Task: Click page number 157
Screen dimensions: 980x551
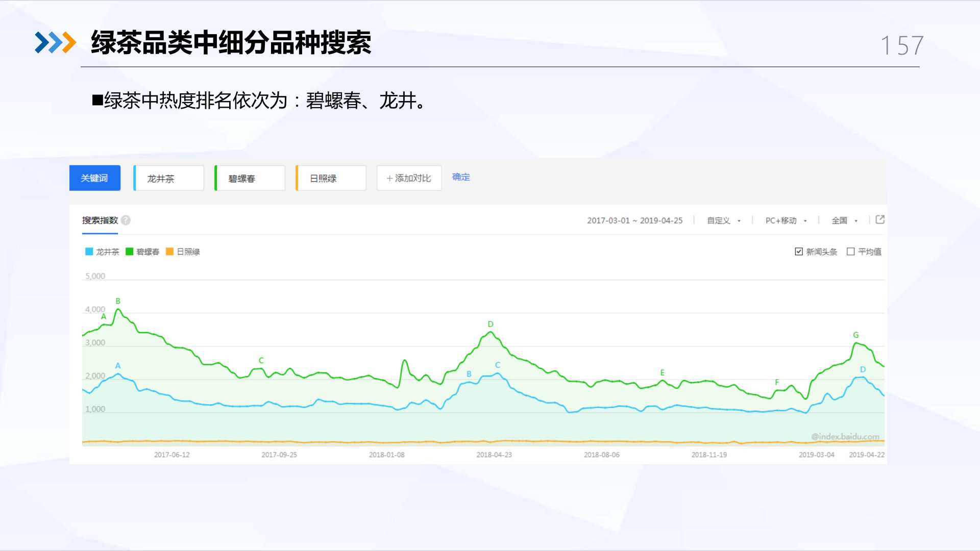Action: [x=902, y=45]
